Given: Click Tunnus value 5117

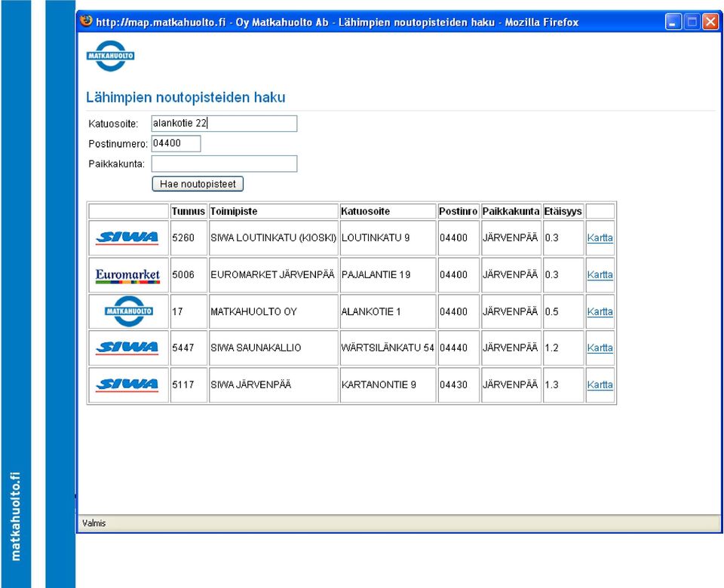Looking at the screenshot, I should click(x=183, y=384).
